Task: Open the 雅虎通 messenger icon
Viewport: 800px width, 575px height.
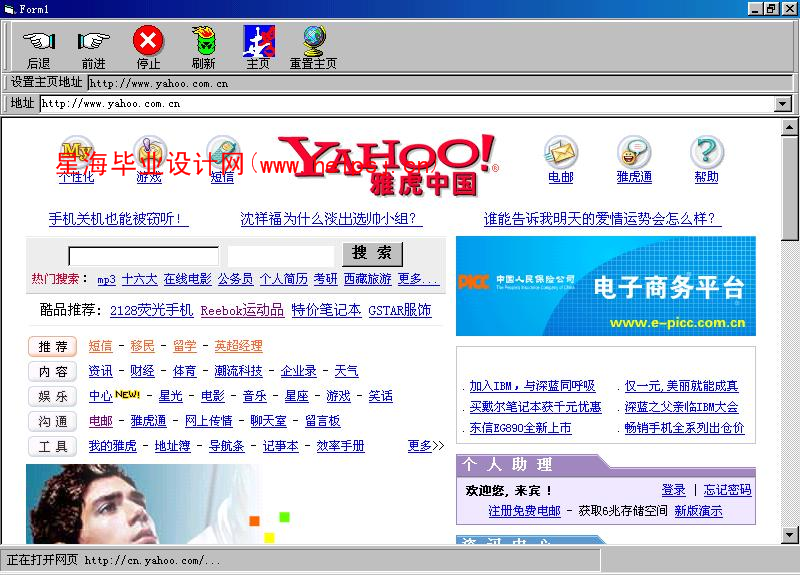Action: (x=634, y=152)
